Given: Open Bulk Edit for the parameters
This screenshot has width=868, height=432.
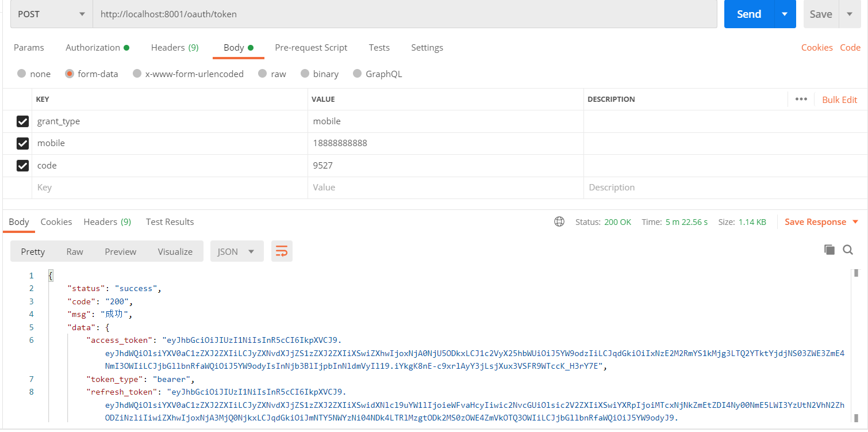Looking at the screenshot, I should coord(839,99).
